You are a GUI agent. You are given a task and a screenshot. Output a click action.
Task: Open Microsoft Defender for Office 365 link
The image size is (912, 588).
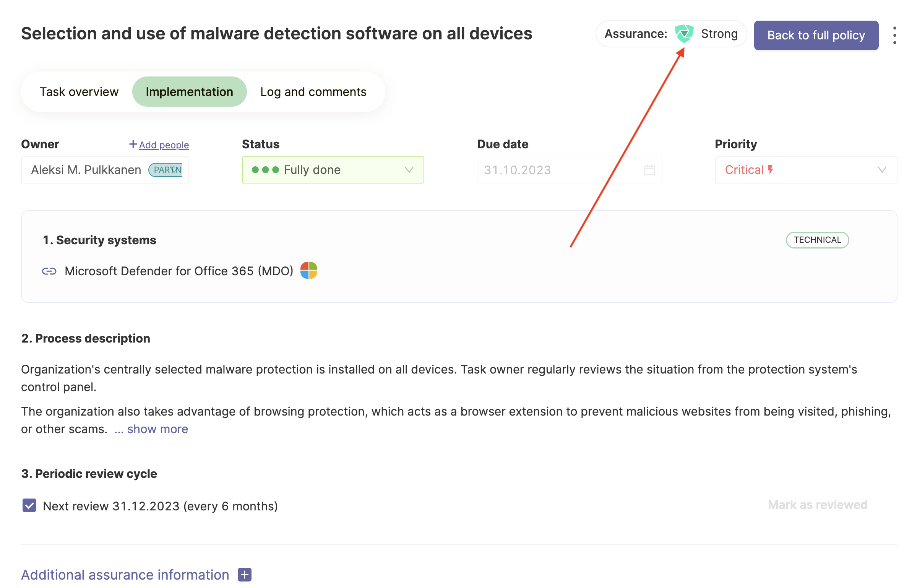pyautogui.click(x=179, y=271)
